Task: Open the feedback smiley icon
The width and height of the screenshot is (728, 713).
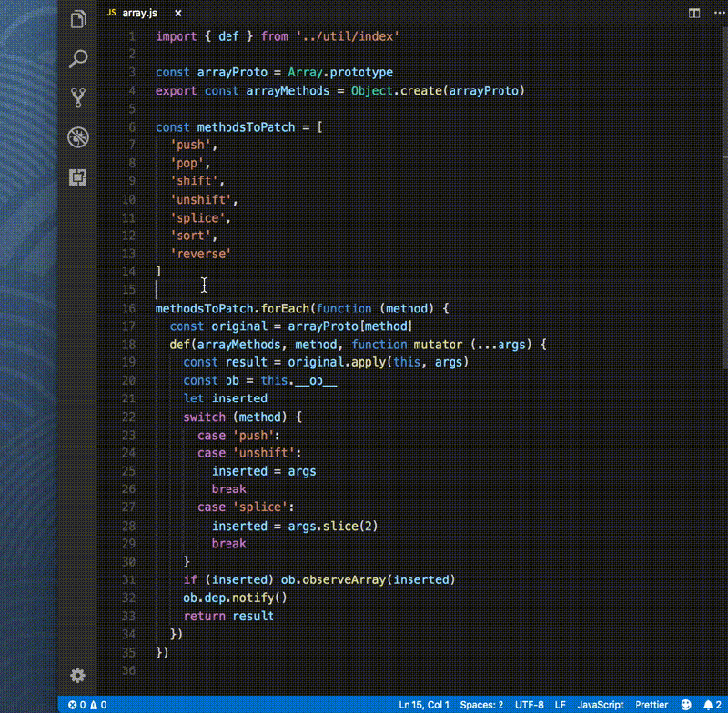Action: click(684, 704)
